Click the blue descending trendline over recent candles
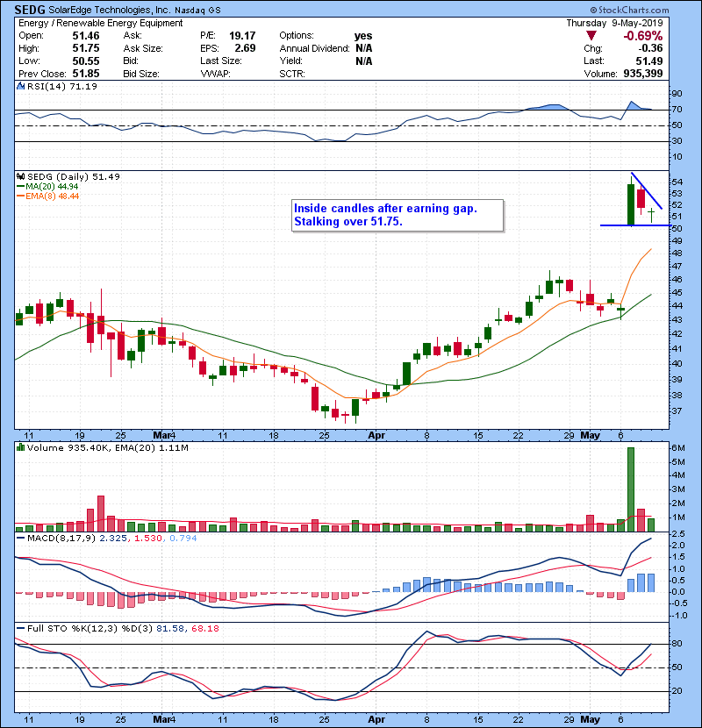 [x=647, y=190]
